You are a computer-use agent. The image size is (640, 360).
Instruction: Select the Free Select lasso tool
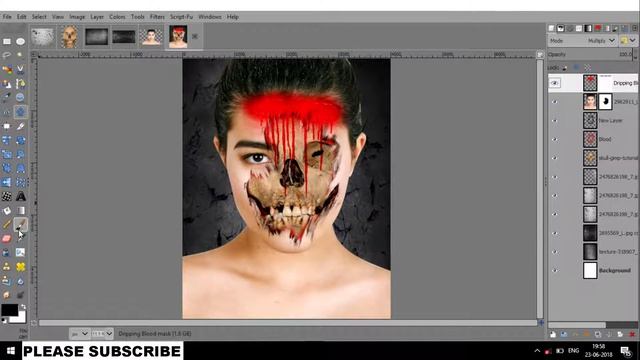coord(7,55)
